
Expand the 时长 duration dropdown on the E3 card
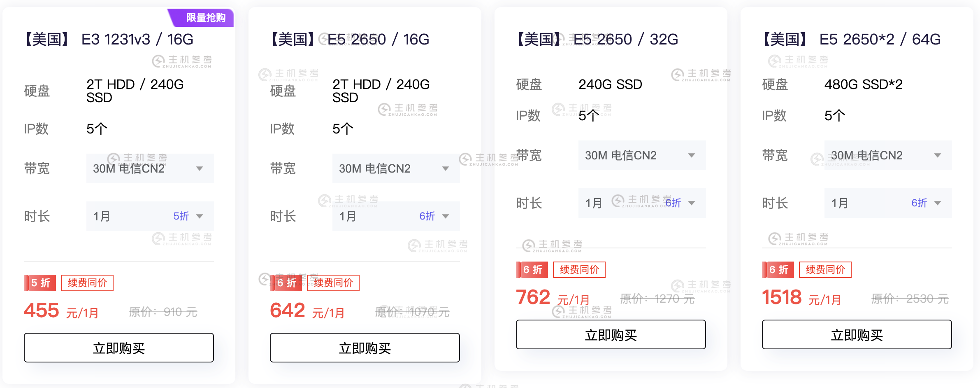[150, 216]
